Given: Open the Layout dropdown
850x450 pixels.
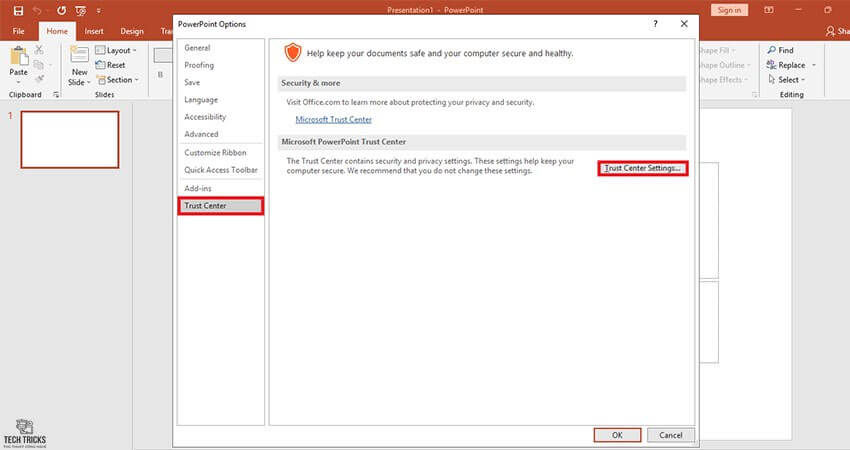Looking at the screenshot, I should tap(116, 50).
